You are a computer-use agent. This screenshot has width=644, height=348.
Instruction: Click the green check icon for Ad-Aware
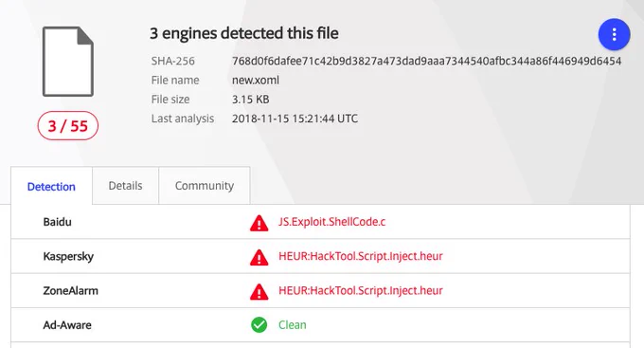point(259,325)
